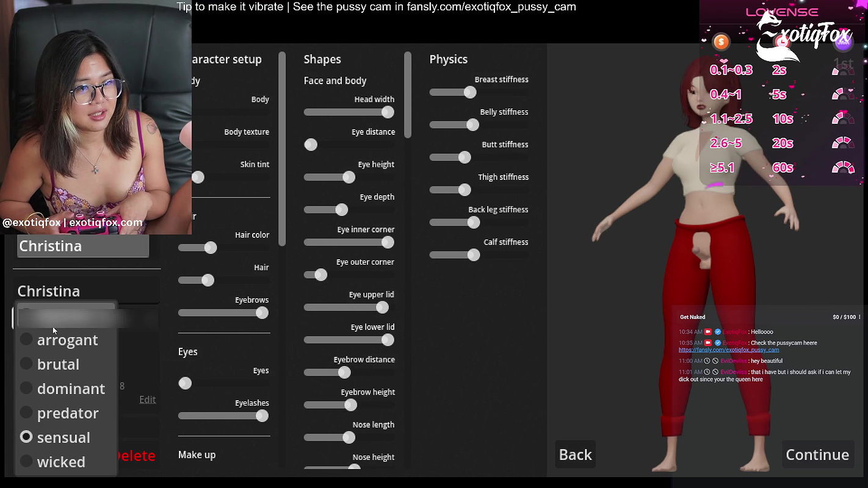
Task: Click the blue verified badge on 10:35 AM message
Action: click(718, 343)
